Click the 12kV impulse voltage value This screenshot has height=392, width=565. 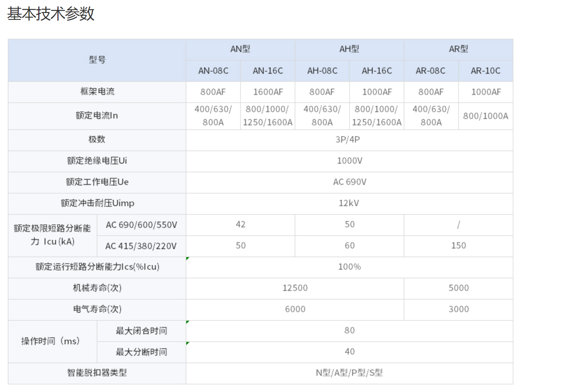(349, 203)
